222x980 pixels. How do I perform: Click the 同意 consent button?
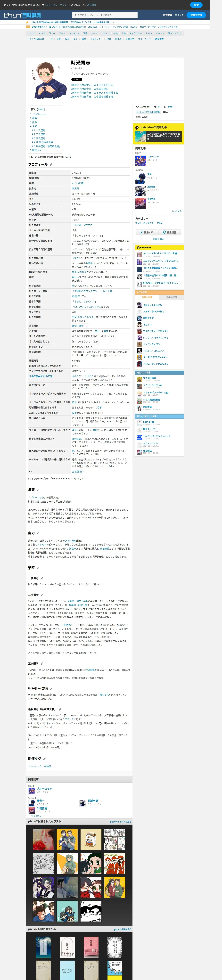[196, 5]
